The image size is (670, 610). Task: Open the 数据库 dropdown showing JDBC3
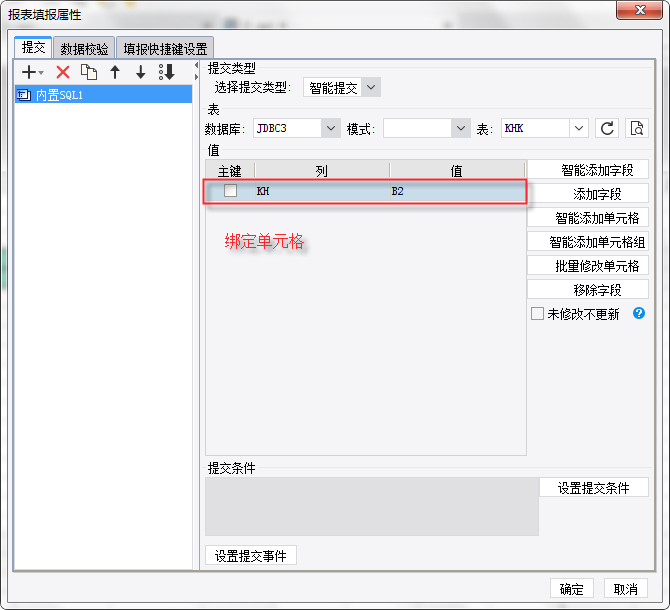coord(297,128)
